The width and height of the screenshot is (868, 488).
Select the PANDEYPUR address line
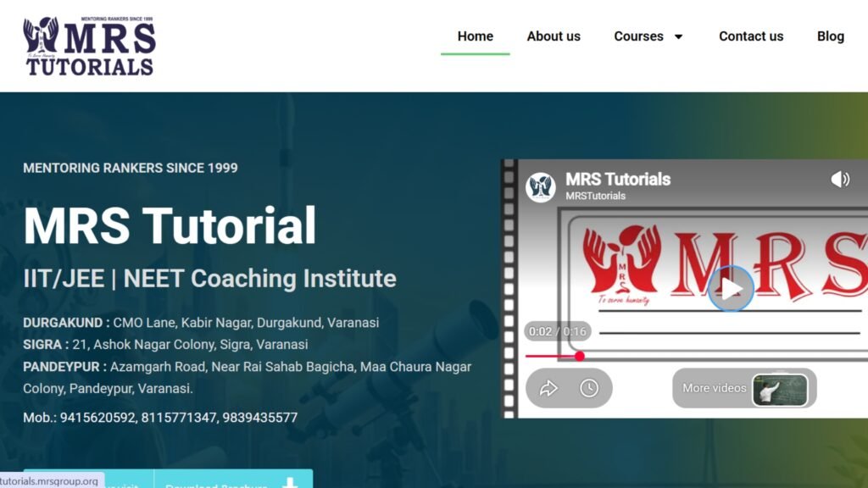[247, 377]
